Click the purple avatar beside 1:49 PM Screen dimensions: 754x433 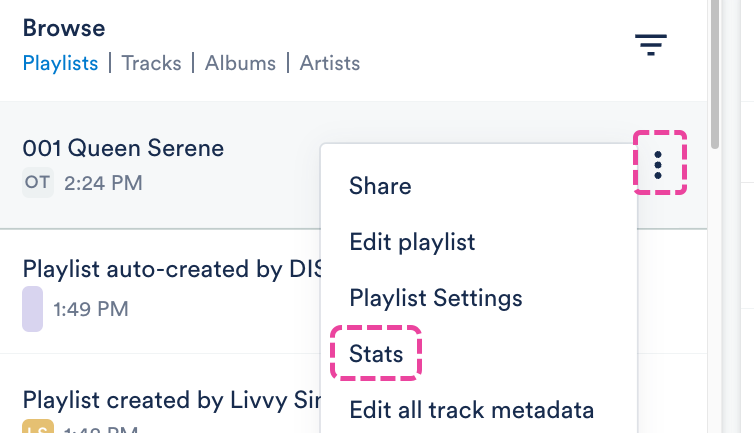(32, 308)
